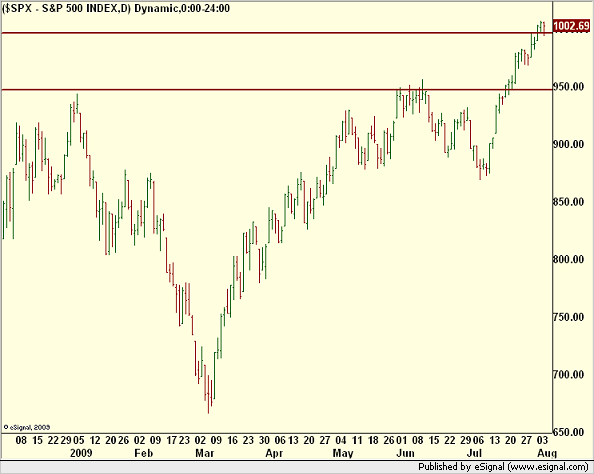Click the '17' date label in February
The image size is (594, 474).
[x=172, y=440]
